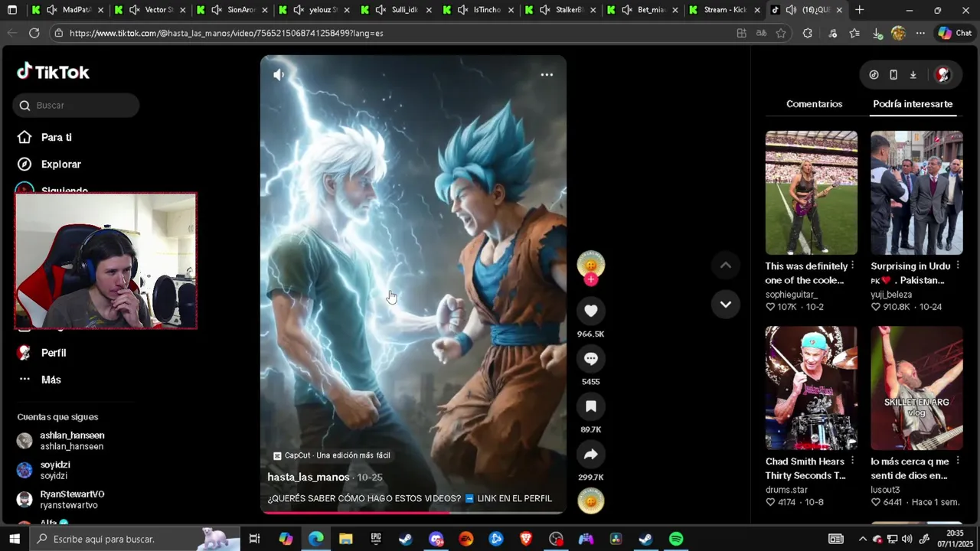Mute the yelouz tab audio icon

pos(299,10)
